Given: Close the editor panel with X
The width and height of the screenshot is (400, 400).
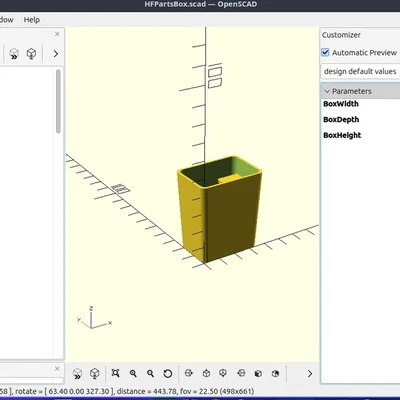Looking at the screenshot, I should 57,34.
